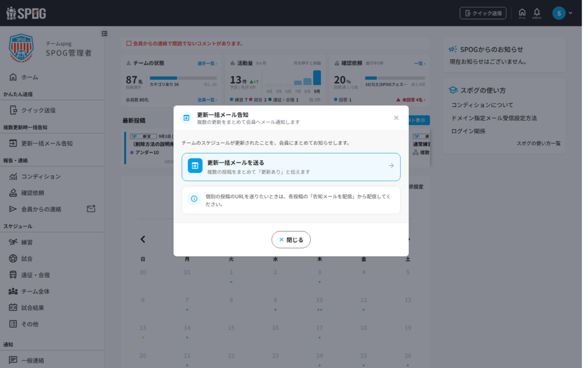Click the コンディション chart icon
The image size is (588, 368).
pyautogui.click(x=13, y=176)
